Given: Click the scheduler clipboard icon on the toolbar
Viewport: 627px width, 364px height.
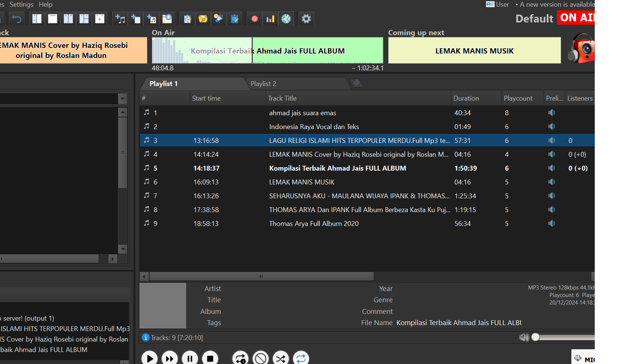Looking at the screenshot, I should pyautogui.click(x=235, y=18).
